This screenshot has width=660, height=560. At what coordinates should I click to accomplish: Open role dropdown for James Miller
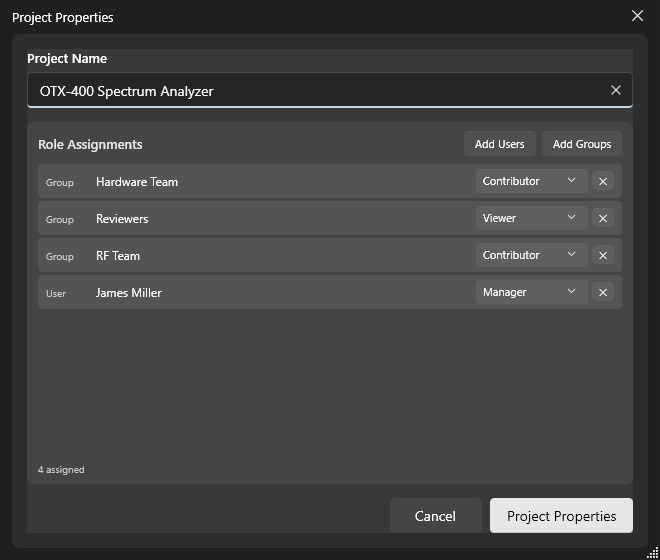coord(532,292)
